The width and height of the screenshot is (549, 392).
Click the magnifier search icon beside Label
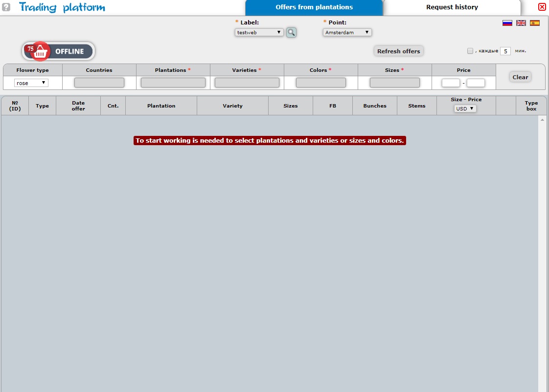[x=291, y=32]
